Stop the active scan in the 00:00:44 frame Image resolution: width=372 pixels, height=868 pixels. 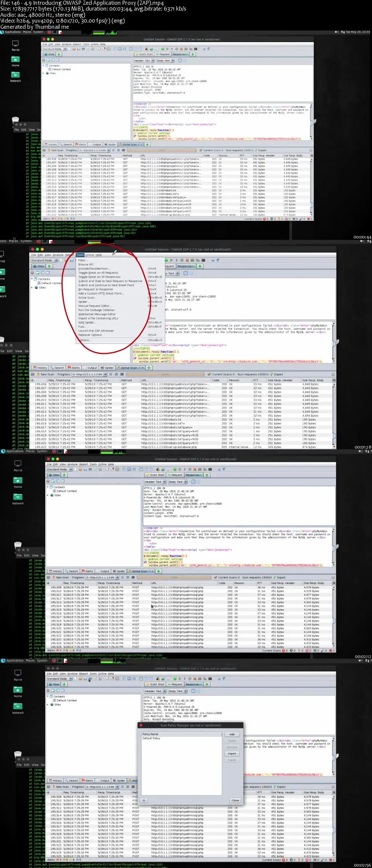point(119,150)
